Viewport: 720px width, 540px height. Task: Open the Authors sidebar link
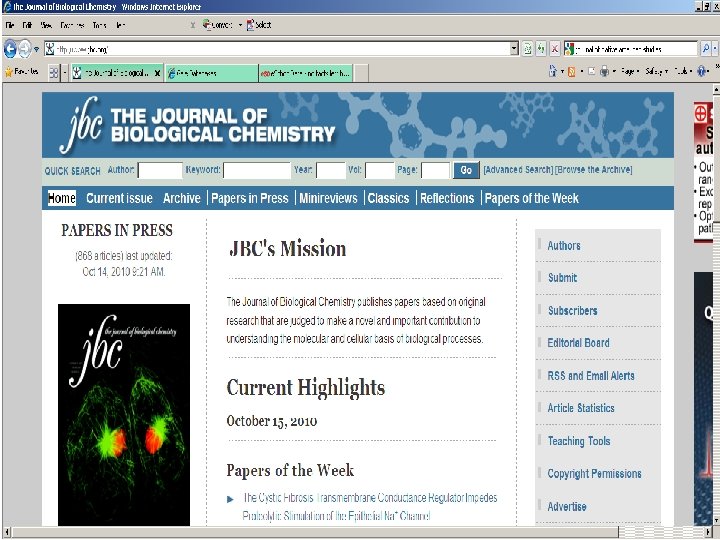tap(563, 246)
